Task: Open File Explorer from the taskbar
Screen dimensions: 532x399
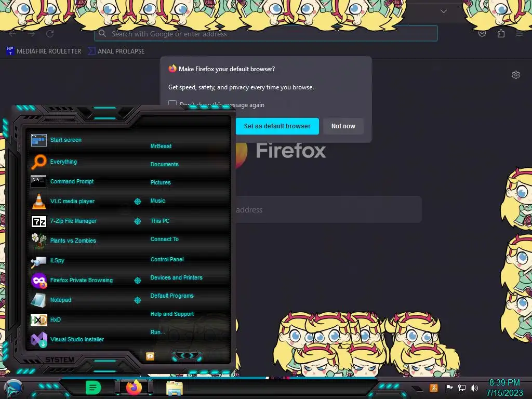Action: coord(175,388)
